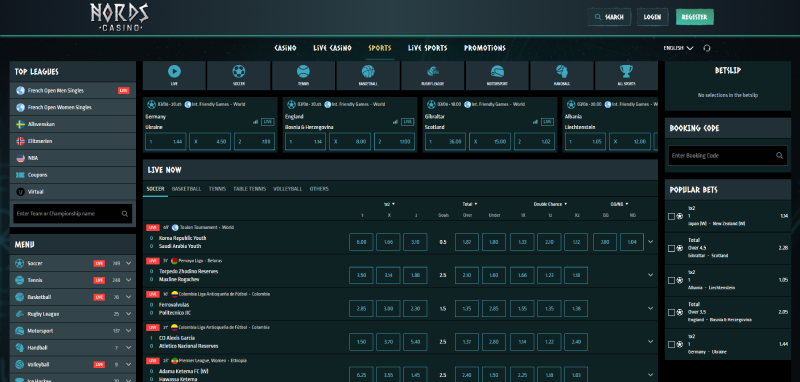The height and width of the screenshot is (382, 800).
Task: Tick checkbox for Germany - Ukraine popular bet
Action: (671, 345)
